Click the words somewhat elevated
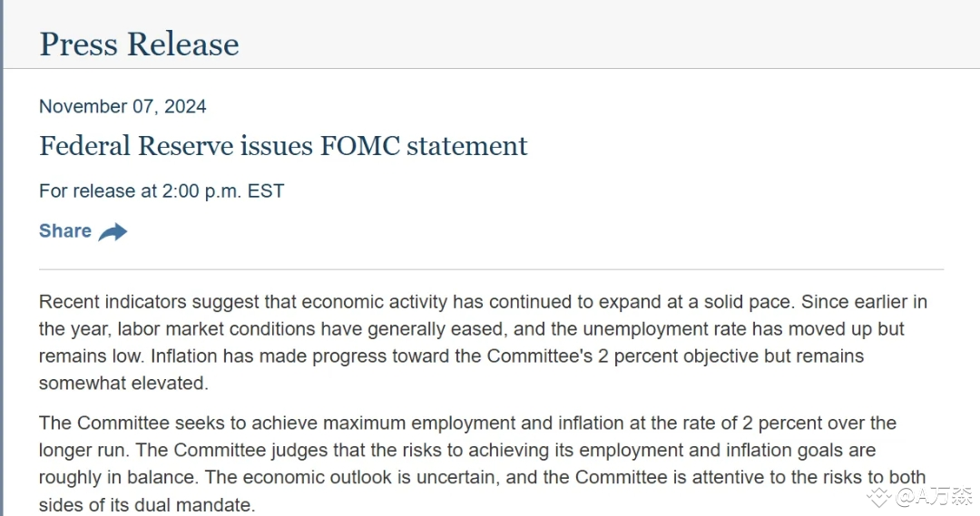 point(123,383)
